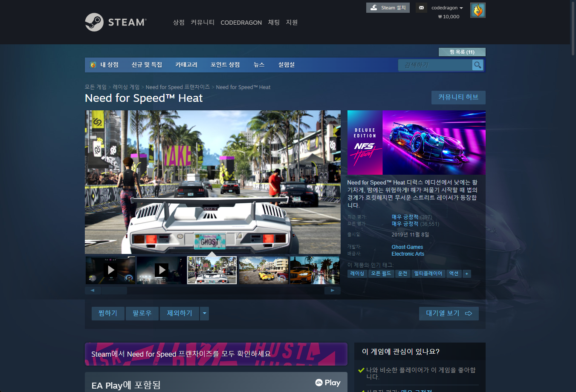
Task: Select the 레이싱 tag
Action: coord(357,274)
